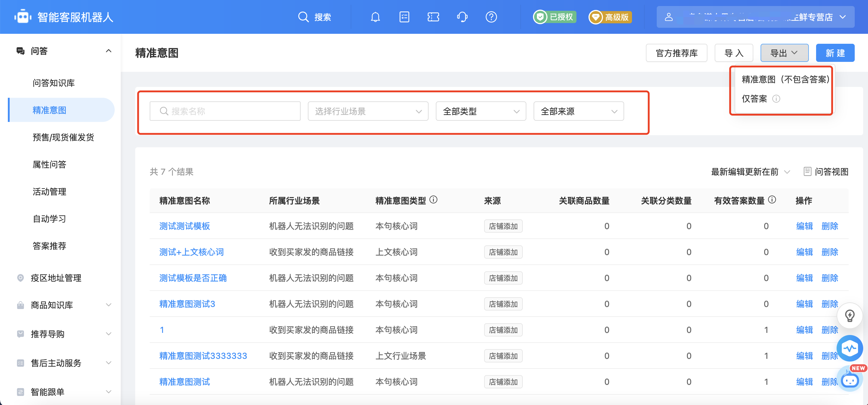Viewport: 868px width, 405px height.
Task: Click info icon beside 仅答案
Action: pyautogui.click(x=776, y=99)
